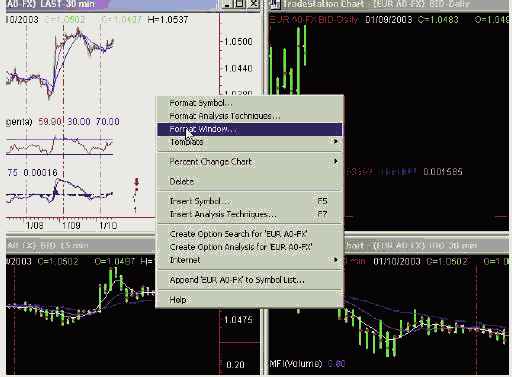Screen dimensions: 512x377
Task: Activate the EUR A0-FX Daily chart title bar
Action: (x=390, y=4)
